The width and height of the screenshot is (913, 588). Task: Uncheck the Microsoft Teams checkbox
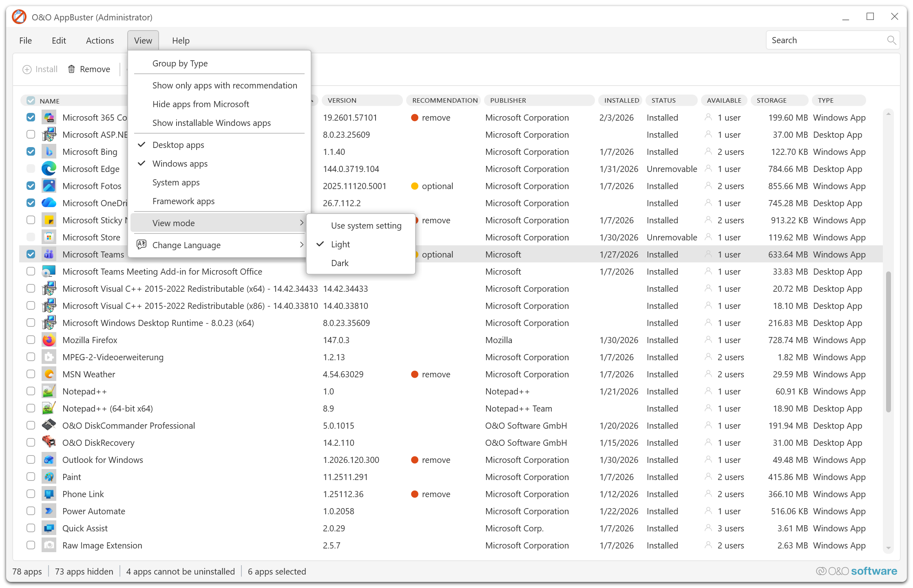(x=31, y=254)
